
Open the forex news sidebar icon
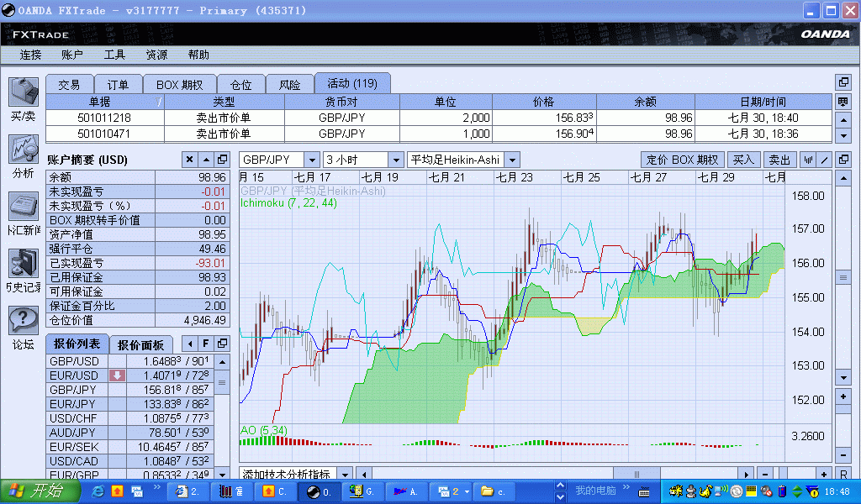pyautogui.click(x=23, y=207)
